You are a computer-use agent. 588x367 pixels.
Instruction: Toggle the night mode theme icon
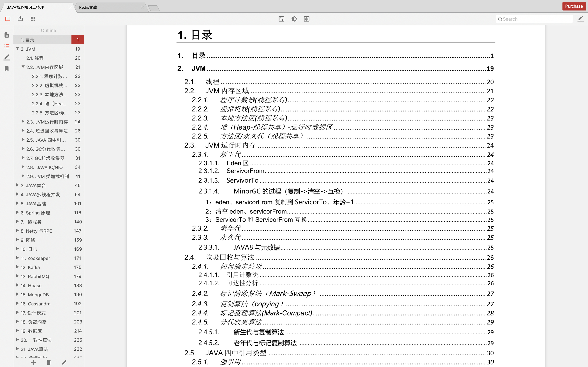(x=294, y=19)
